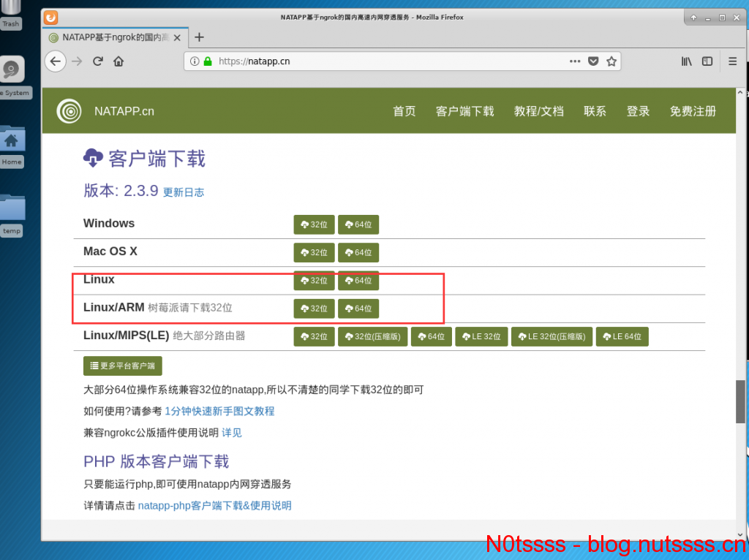
Task: Select the NATAPP tab
Action: tap(115, 37)
